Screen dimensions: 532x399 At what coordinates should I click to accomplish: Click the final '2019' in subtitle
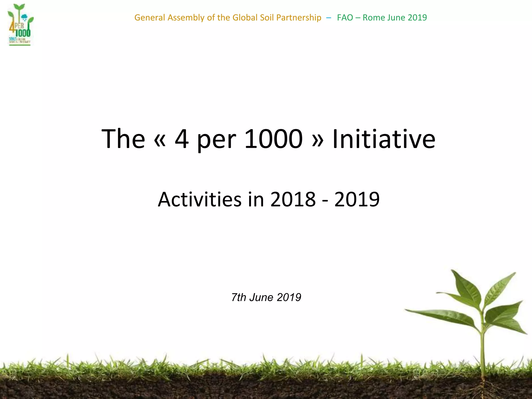point(357,199)
